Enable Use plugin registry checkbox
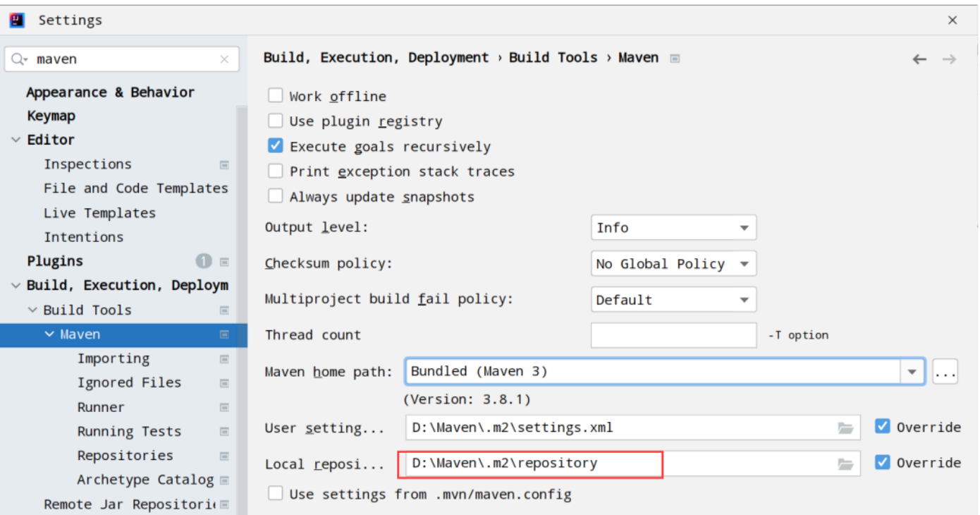980x515 pixels. 275,121
